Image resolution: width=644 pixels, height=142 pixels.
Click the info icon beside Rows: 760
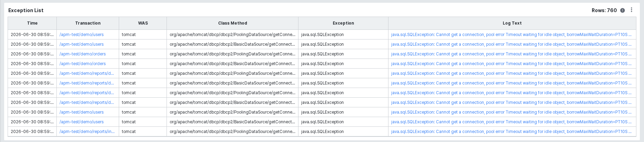[x=623, y=10]
